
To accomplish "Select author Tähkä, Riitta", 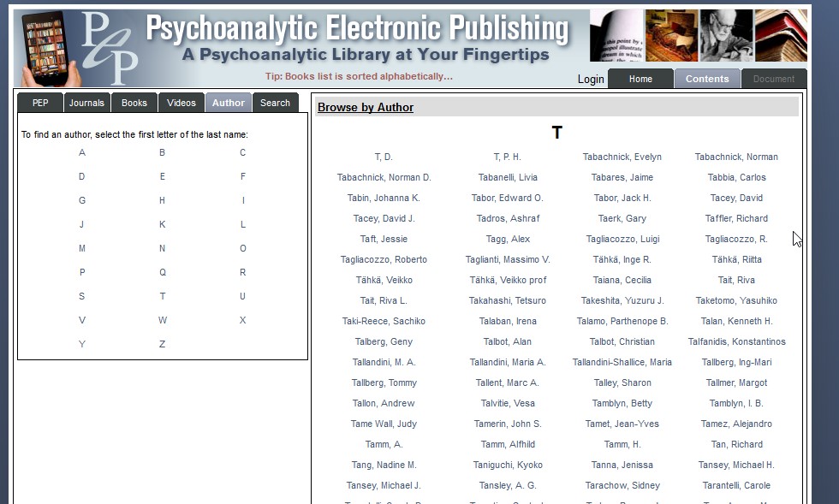I will [737, 259].
